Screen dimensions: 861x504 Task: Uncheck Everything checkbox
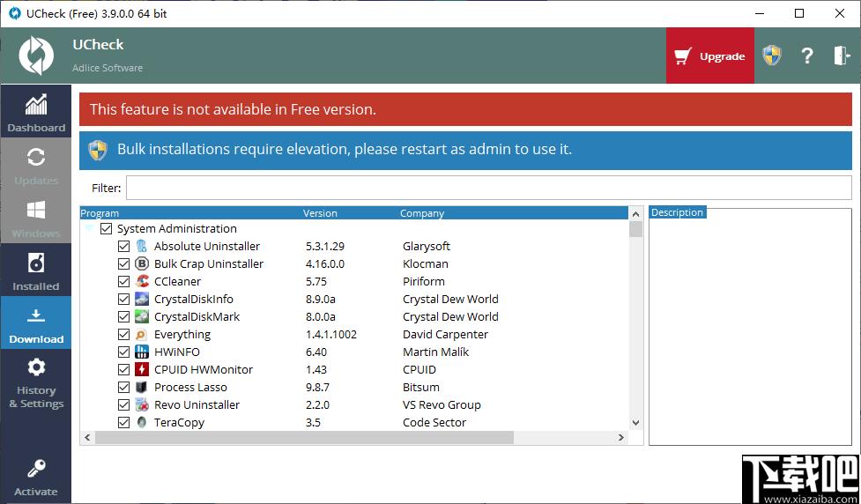coord(123,334)
